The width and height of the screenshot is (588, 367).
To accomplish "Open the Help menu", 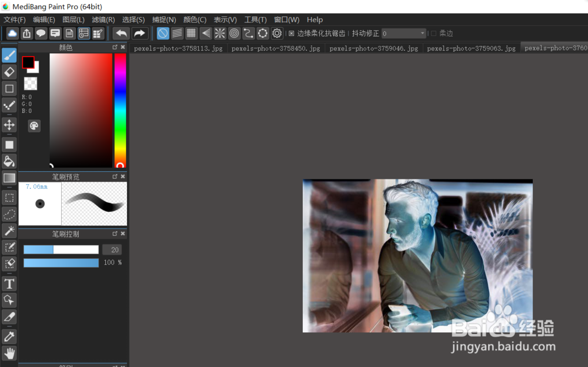I will (x=315, y=19).
